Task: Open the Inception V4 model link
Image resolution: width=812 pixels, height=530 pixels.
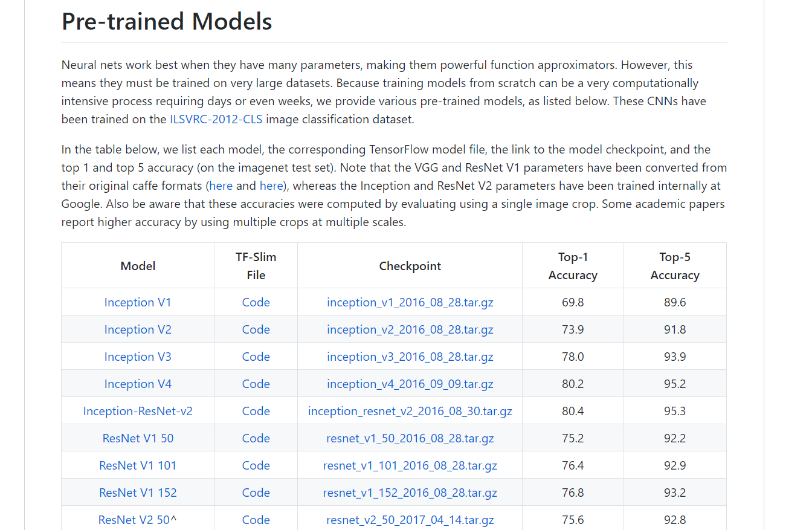Action: pos(138,384)
